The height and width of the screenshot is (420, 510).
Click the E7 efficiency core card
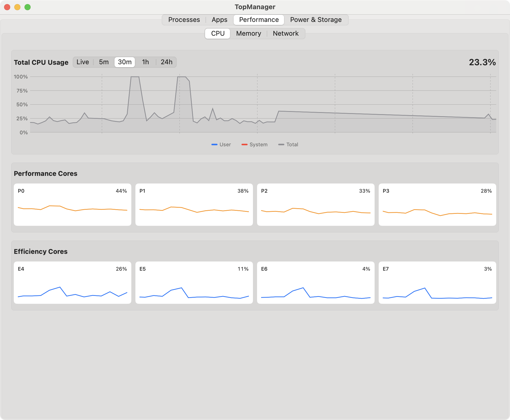[437, 282]
